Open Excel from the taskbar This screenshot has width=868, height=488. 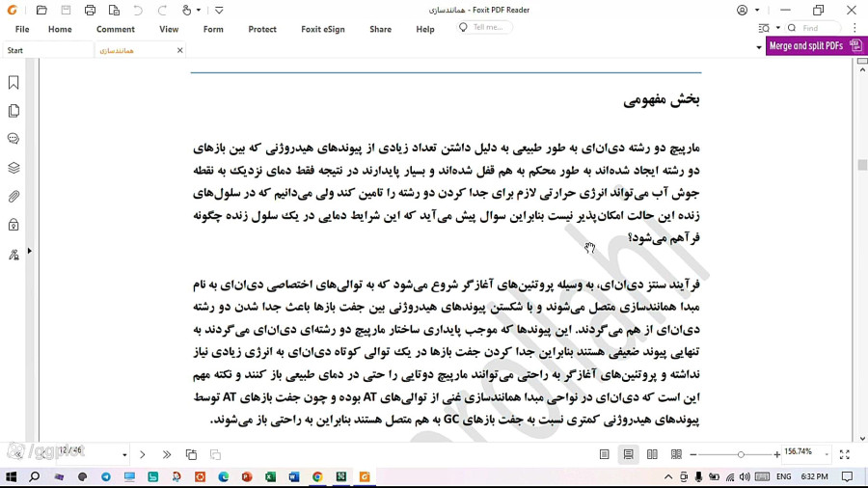(x=270, y=476)
